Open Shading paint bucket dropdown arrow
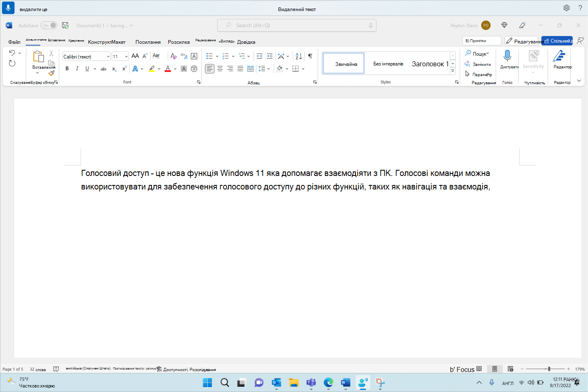The width and height of the screenshot is (588, 392). pos(287,69)
